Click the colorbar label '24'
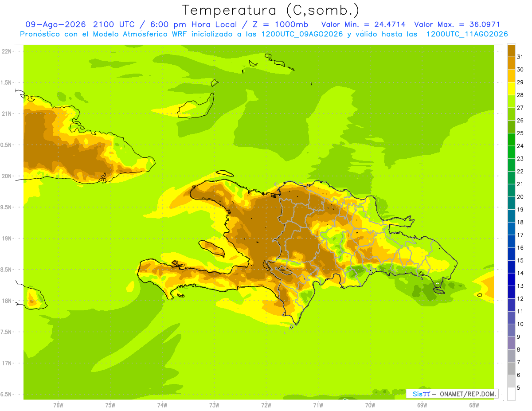Image resolution: width=532 pixels, height=411 pixels. point(520,146)
